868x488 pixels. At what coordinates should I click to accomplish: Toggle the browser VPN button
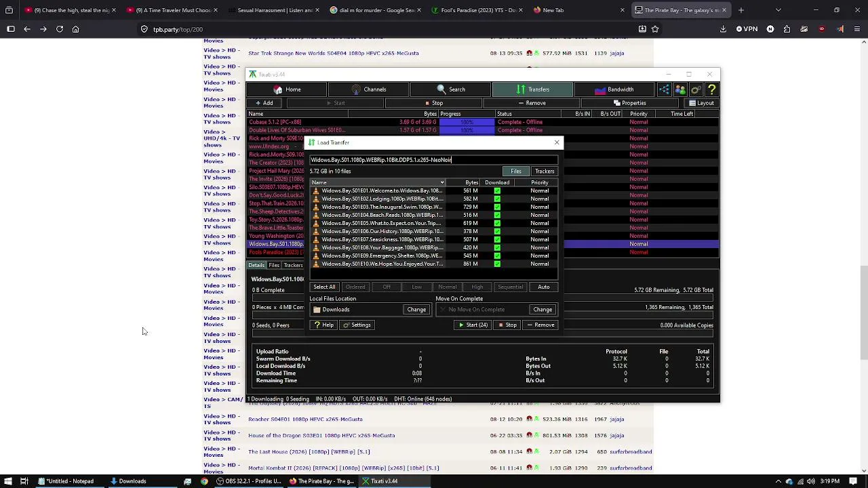pos(747,29)
